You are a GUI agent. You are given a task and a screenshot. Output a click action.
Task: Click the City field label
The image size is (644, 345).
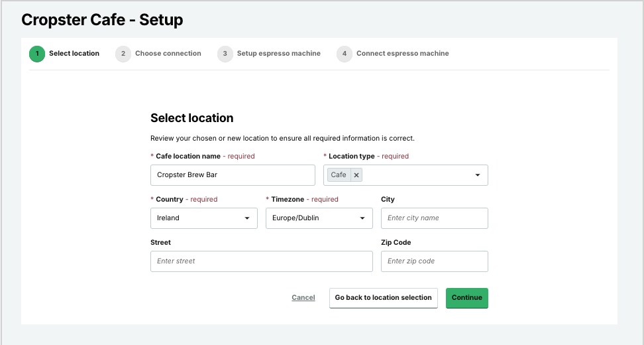click(388, 200)
